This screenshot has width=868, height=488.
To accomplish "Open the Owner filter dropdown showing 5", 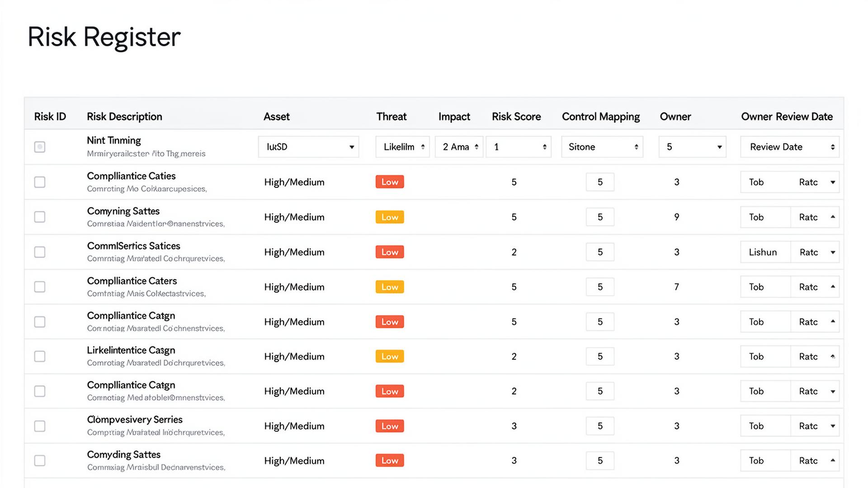I will (693, 147).
